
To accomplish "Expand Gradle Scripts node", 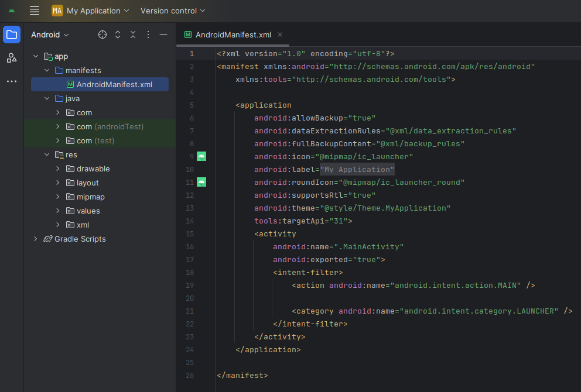I will [x=36, y=239].
